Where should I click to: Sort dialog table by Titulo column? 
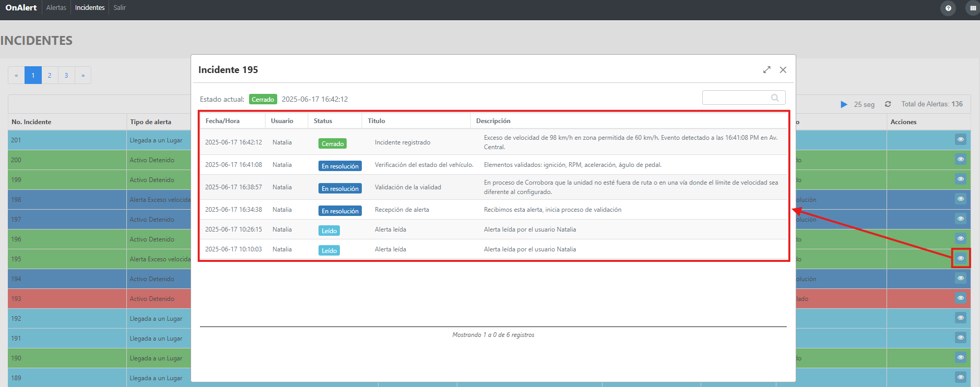click(416, 121)
